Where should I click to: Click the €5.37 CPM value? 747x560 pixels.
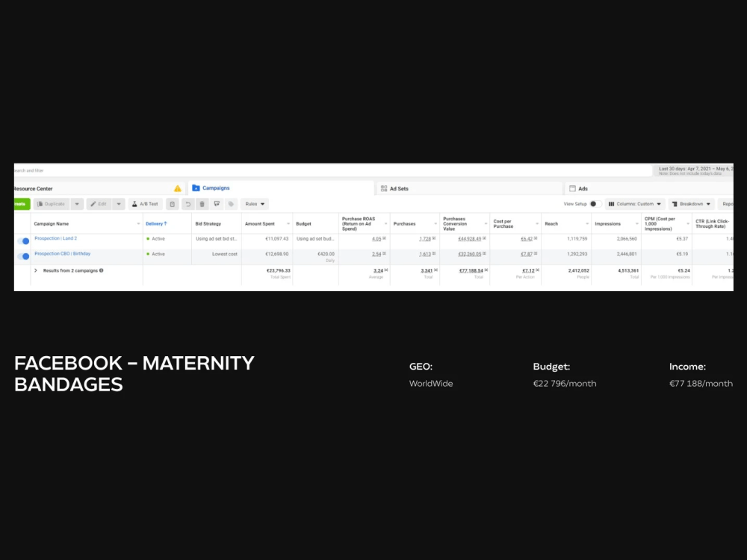(682, 239)
